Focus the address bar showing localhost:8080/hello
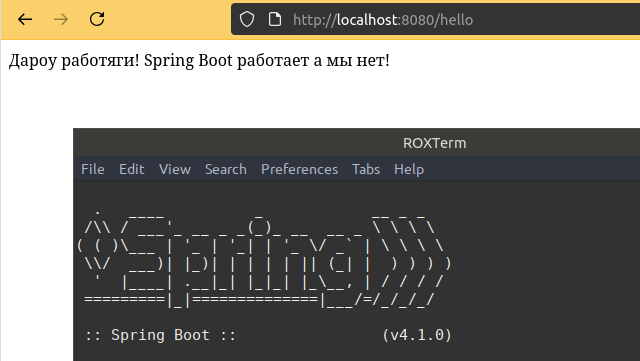 point(435,19)
